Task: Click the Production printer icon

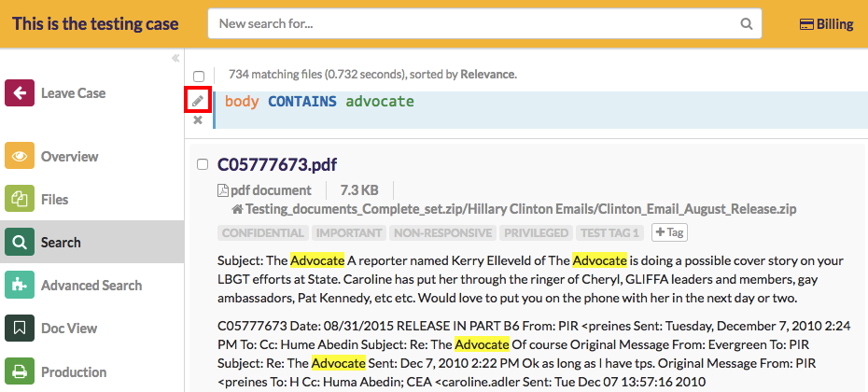Action: (x=20, y=371)
